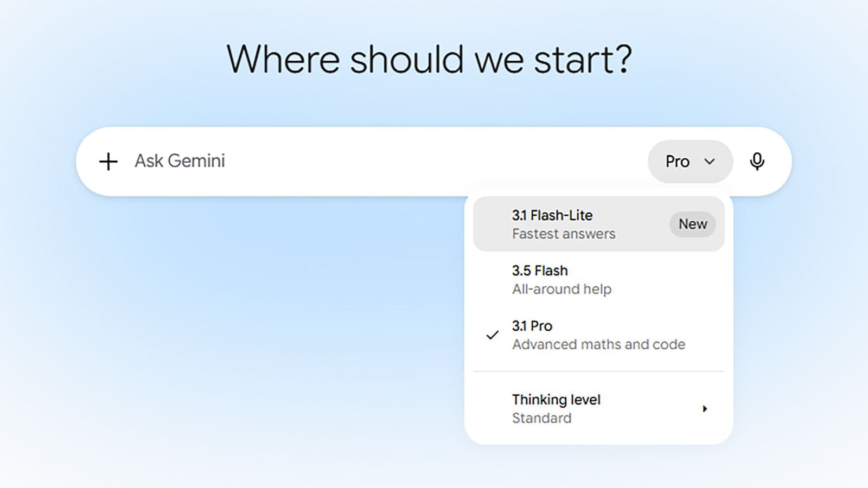The width and height of the screenshot is (868, 488).
Task: Click the arrow icon next to Thinking level
Action: pos(705,409)
